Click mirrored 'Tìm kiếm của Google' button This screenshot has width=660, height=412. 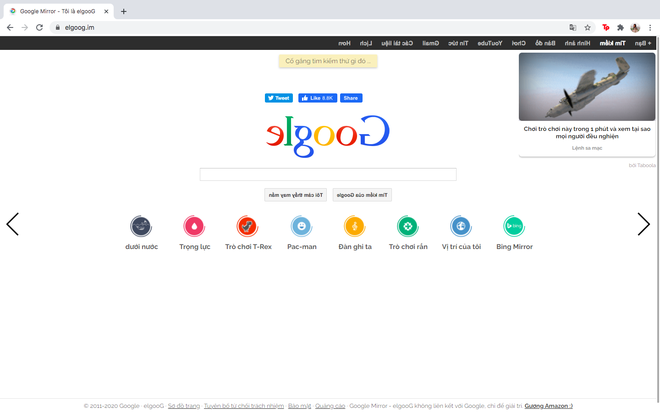[362, 195]
